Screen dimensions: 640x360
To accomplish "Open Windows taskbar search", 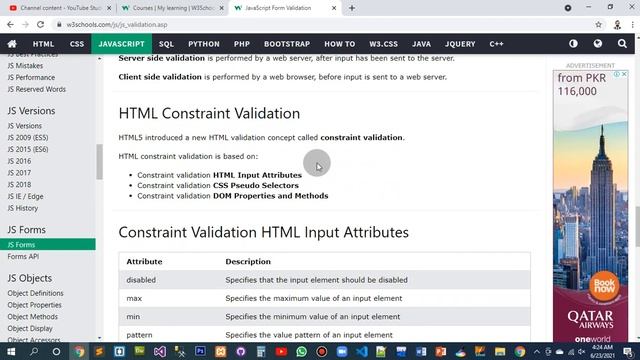I will point(34,351).
